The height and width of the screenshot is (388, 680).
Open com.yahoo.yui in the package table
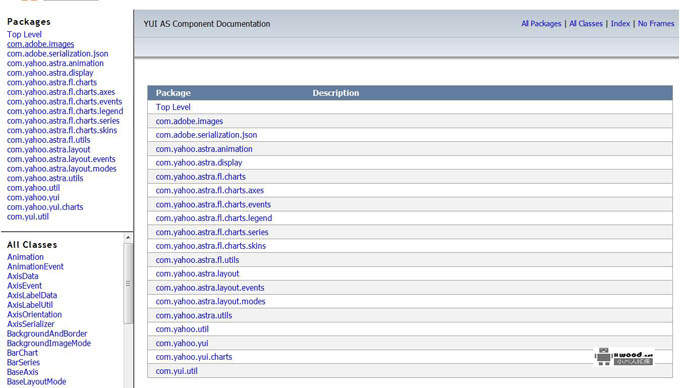[182, 343]
